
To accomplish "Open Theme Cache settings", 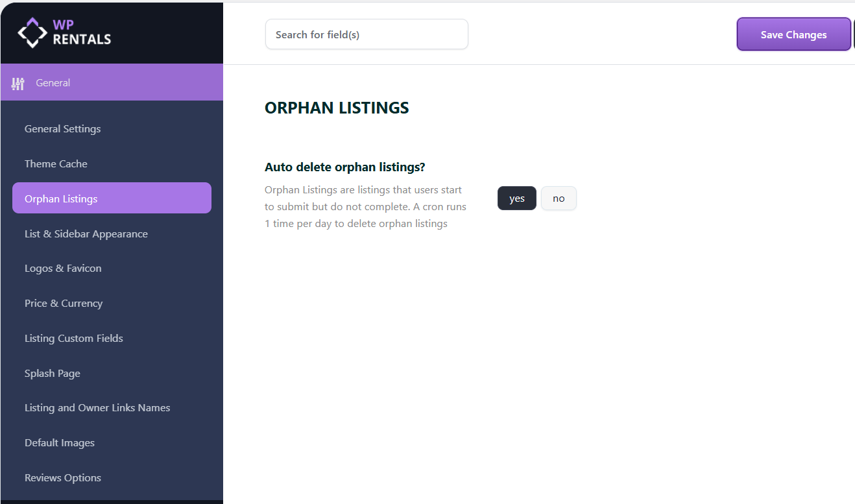I will point(56,164).
